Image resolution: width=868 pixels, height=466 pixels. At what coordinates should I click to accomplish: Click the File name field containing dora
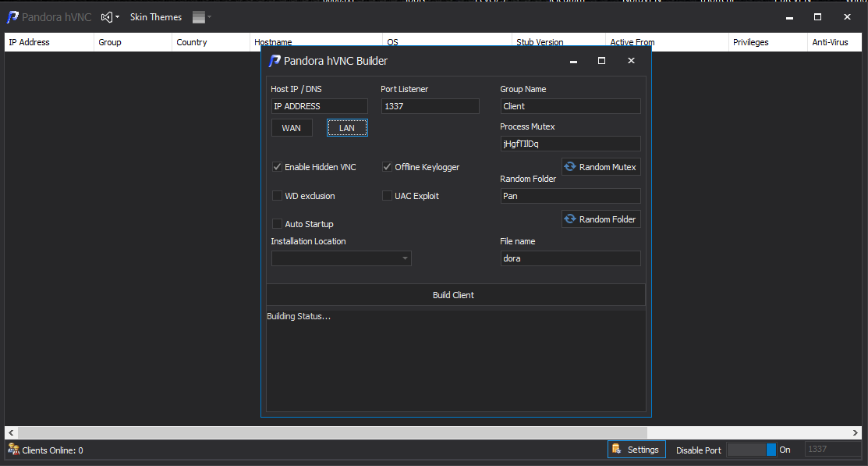click(570, 258)
